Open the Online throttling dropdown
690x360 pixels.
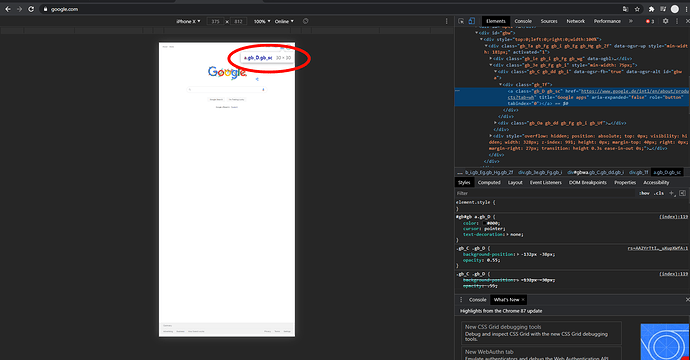coord(284,21)
